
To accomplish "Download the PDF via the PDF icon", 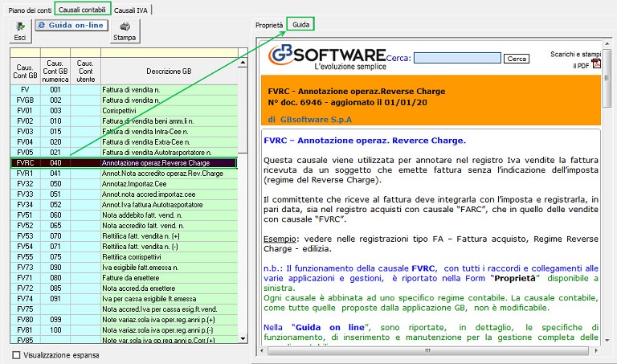I will (596, 63).
